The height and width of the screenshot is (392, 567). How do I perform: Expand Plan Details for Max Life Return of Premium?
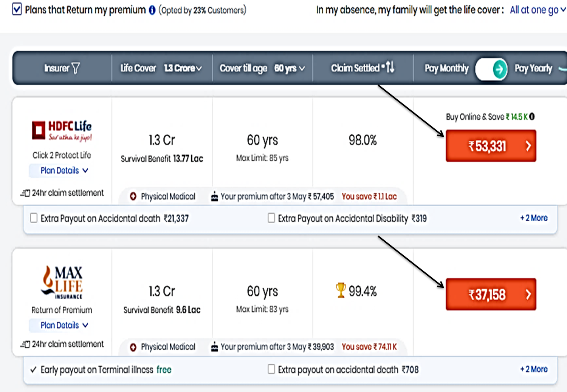tap(64, 325)
